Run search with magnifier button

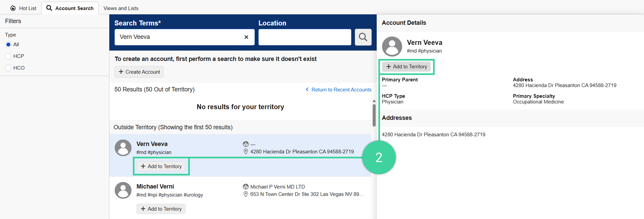[x=363, y=37]
